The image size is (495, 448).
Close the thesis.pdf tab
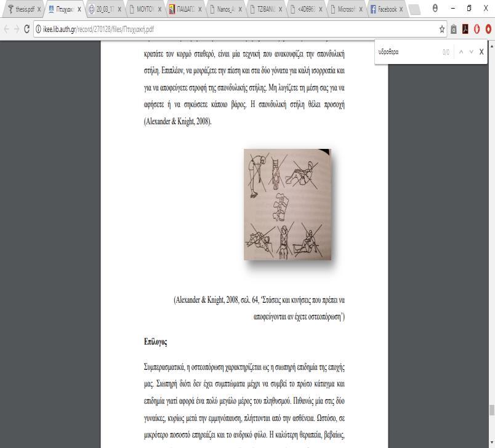pyautogui.click(x=39, y=9)
